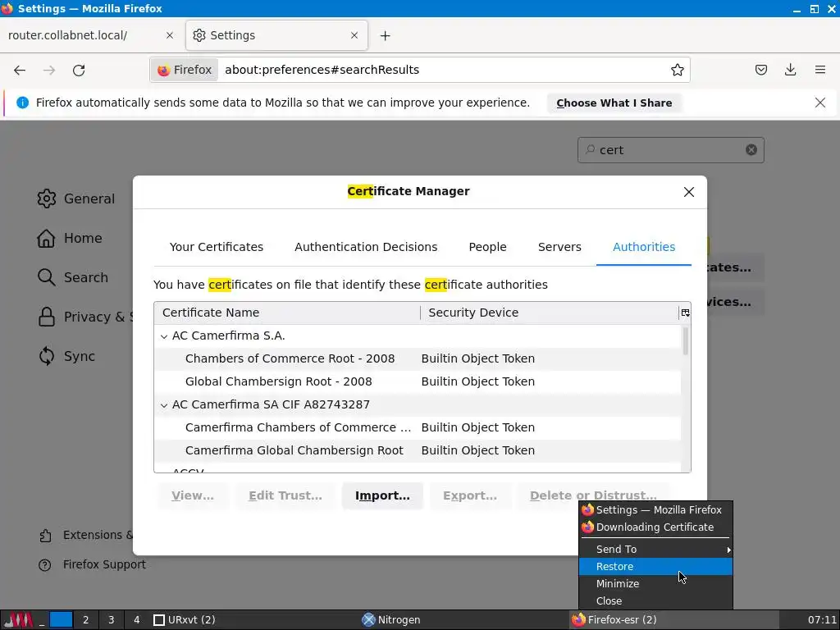Open Extensions & Themes link
Viewport: 840px width, 630px height.
85,535
